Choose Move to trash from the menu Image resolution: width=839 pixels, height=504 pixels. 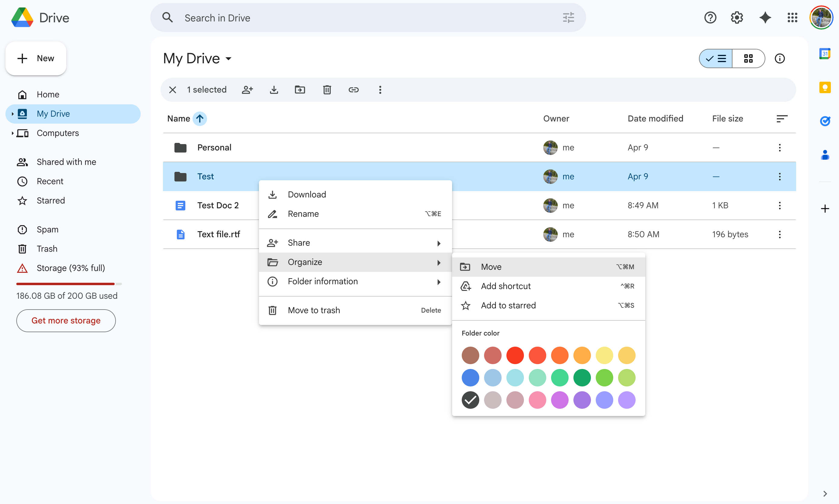(x=314, y=310)
